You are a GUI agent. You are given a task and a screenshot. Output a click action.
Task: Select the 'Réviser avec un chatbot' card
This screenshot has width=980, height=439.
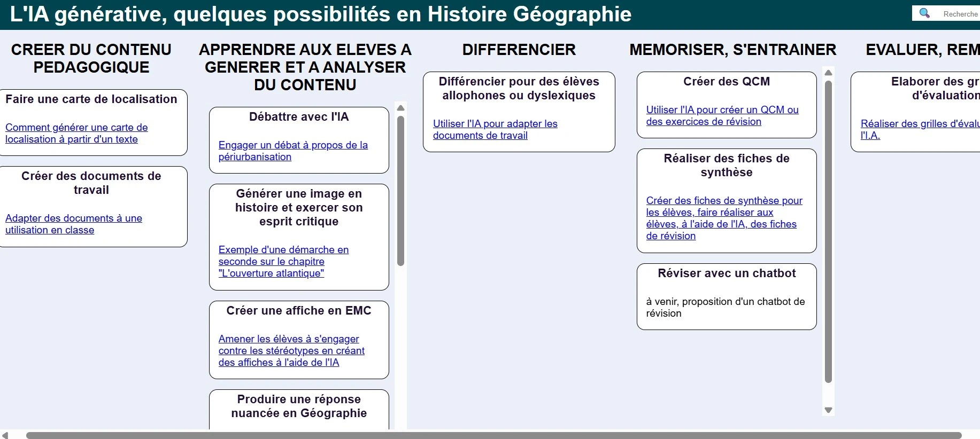point(726,296)
